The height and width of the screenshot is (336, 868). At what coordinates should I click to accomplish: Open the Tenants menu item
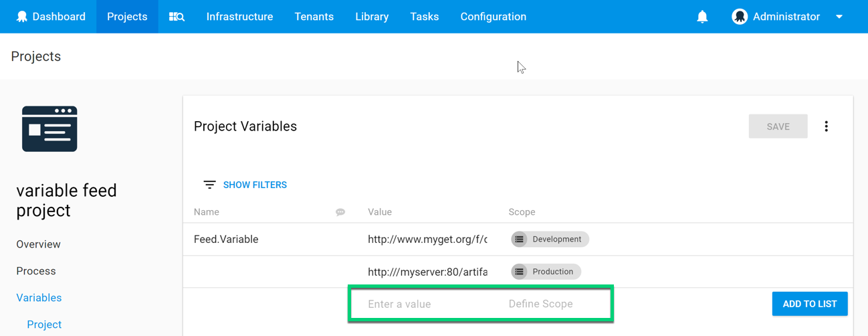(314, 17)
